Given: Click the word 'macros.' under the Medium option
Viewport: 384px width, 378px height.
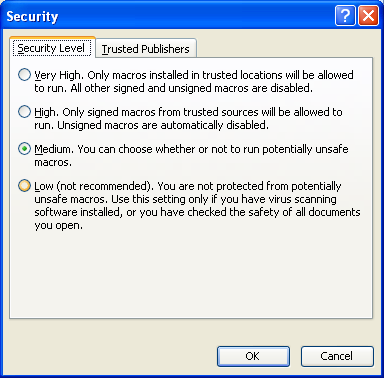Looking at the screenshot, I should pos(53,163).
